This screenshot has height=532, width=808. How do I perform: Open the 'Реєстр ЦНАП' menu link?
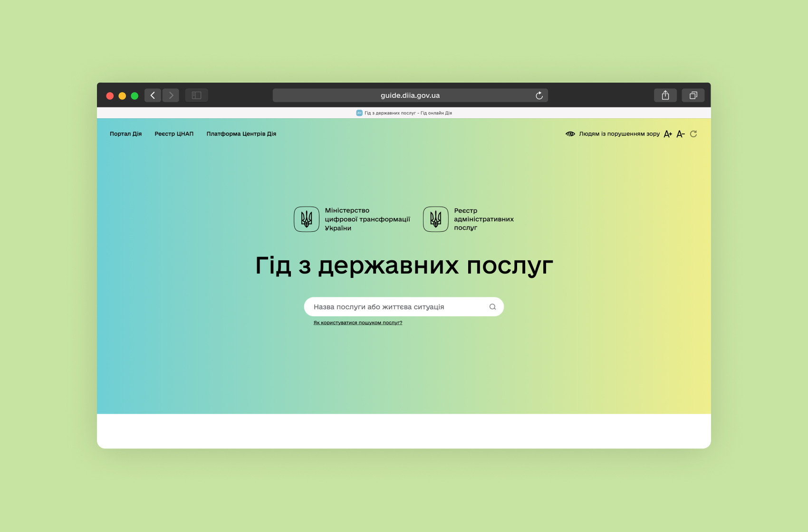pos(174,134)
